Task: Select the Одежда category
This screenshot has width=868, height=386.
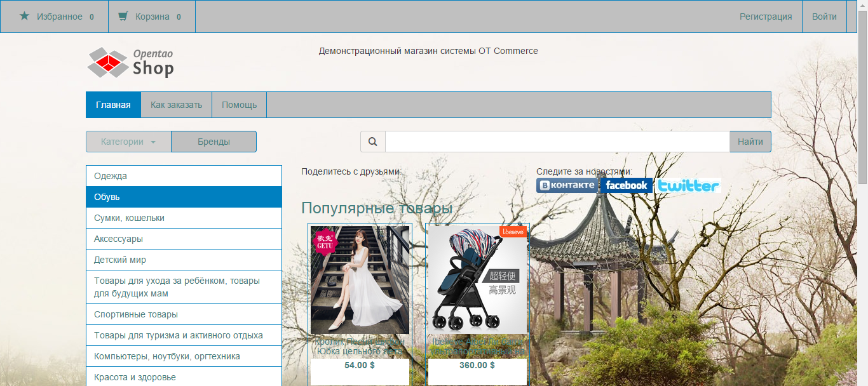Action: [184, 176]
